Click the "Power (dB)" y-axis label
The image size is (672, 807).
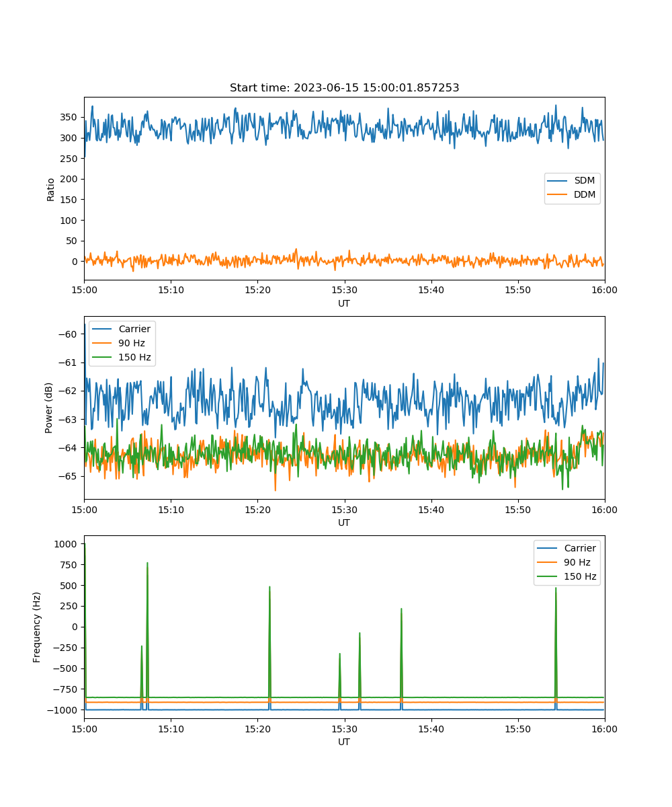click(x=49, y=408)
